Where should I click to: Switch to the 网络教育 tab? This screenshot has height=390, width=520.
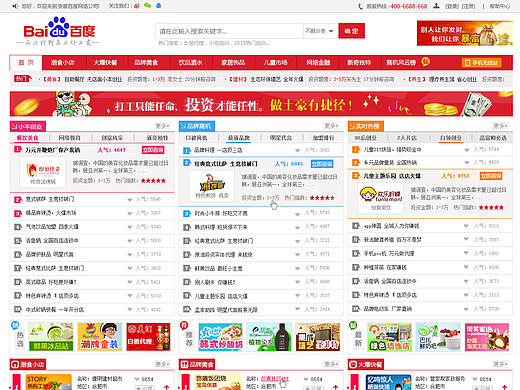tap(69, 138)
